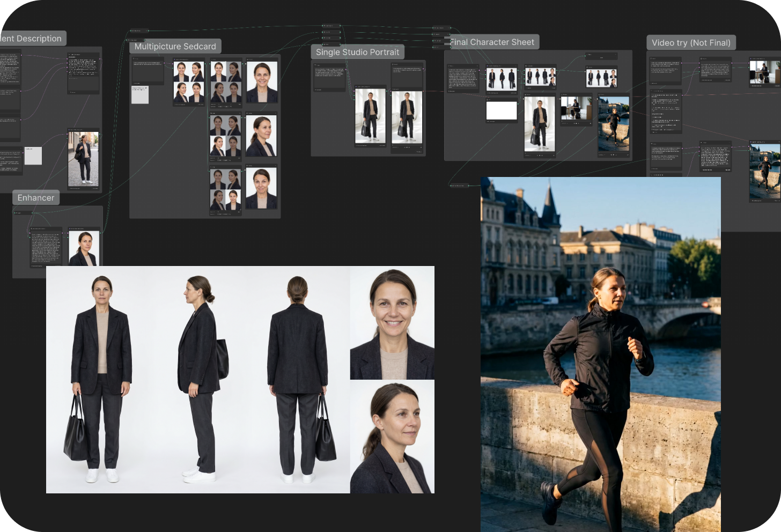The image size is (781, 532).
Task: Open the large jogging woman by river image
Action: click(x=601, y=354)
